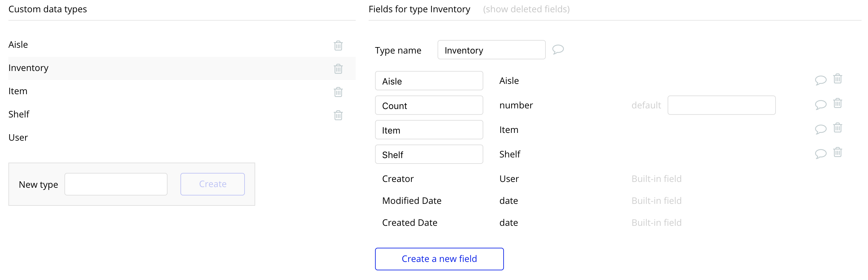Show deleted fields link
The image size is (868, 280).
pos(526,9)
